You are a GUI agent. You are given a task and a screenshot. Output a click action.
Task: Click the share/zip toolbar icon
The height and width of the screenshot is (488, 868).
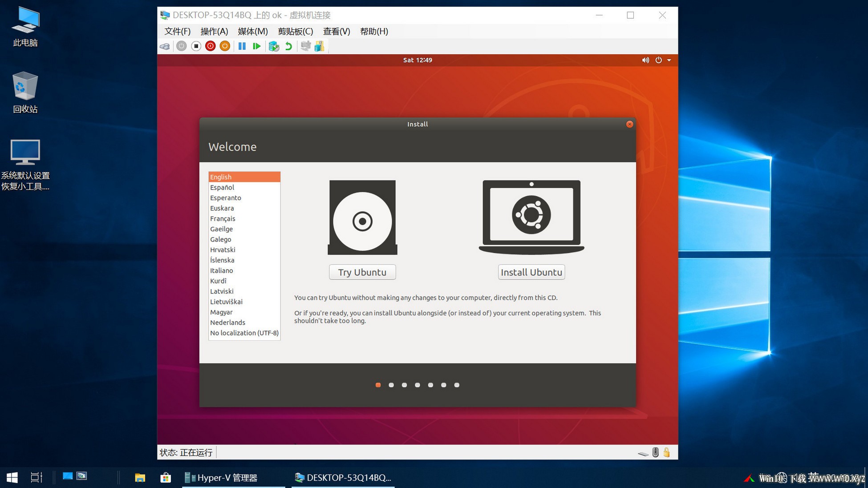(320, 46)
